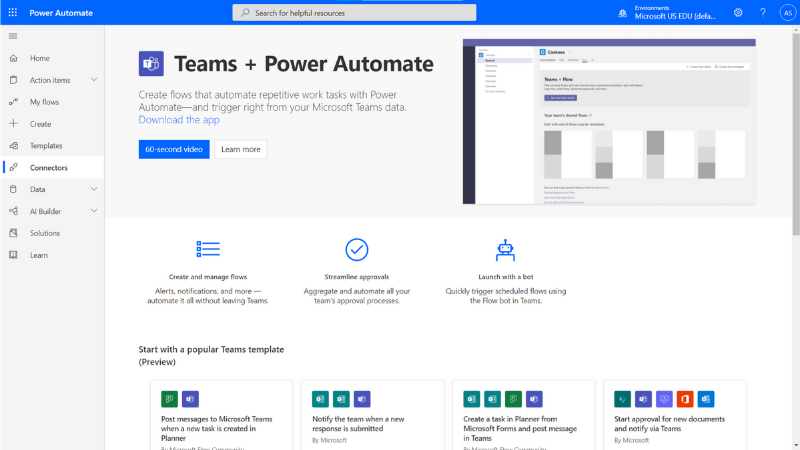Click the Data cylinder icon
This screenshot has height=450, width=800.
[14, 189]
